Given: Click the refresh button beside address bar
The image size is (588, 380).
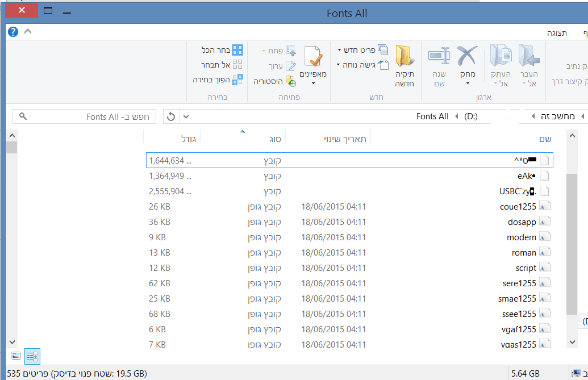Looking at the screenshot, I should point(171,116).
